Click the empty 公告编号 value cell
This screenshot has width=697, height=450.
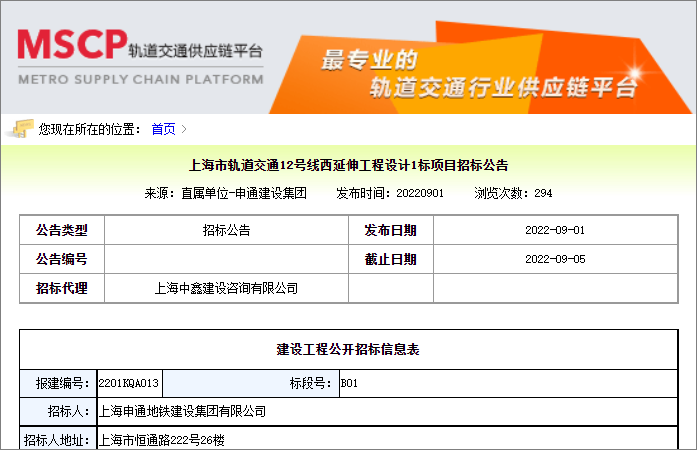point(226,259)
